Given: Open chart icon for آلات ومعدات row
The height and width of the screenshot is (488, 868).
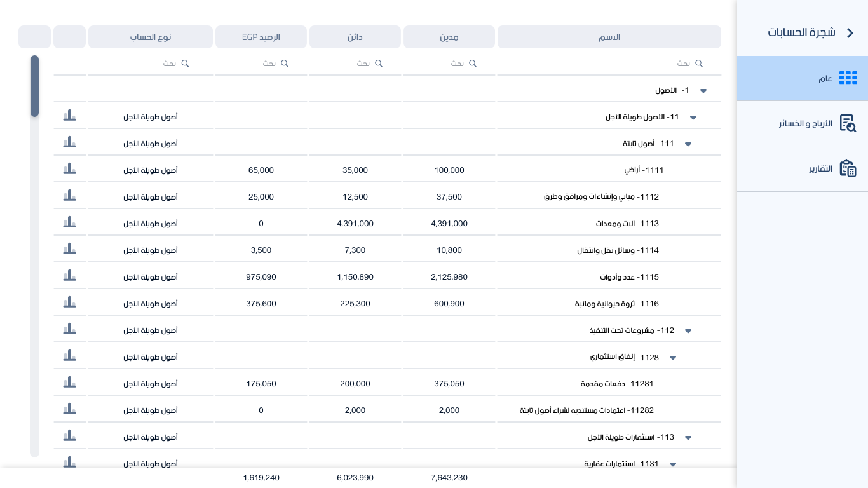Looking at the screenshot, I should pyautogui.click(x=69, y=223).
